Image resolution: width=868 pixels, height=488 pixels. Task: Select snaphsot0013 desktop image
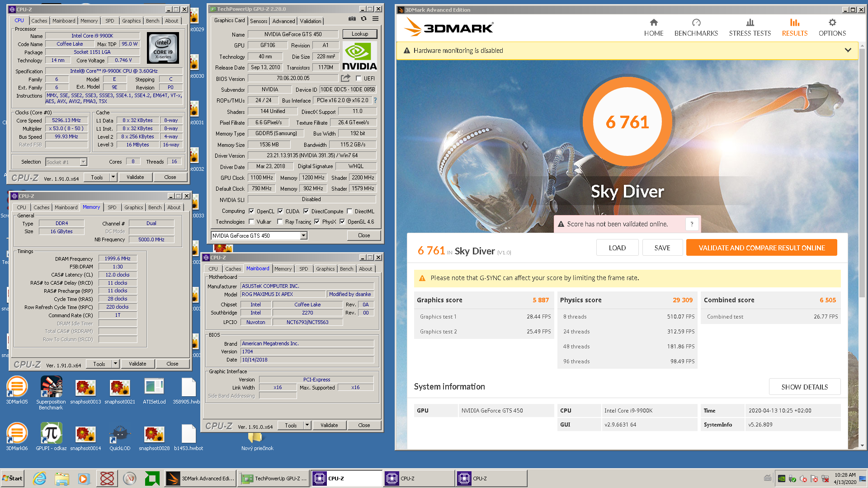coord(85,390)
